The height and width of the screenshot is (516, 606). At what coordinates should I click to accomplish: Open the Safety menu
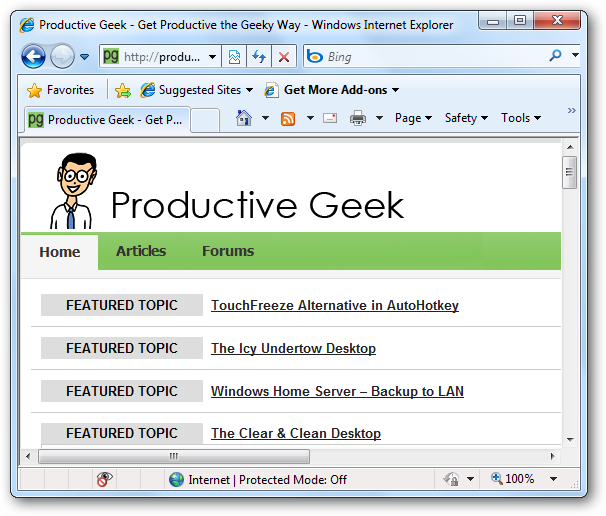466,118
